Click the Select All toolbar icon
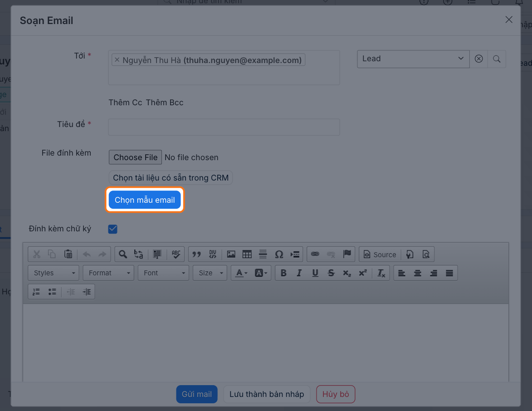 click(157, 254)
